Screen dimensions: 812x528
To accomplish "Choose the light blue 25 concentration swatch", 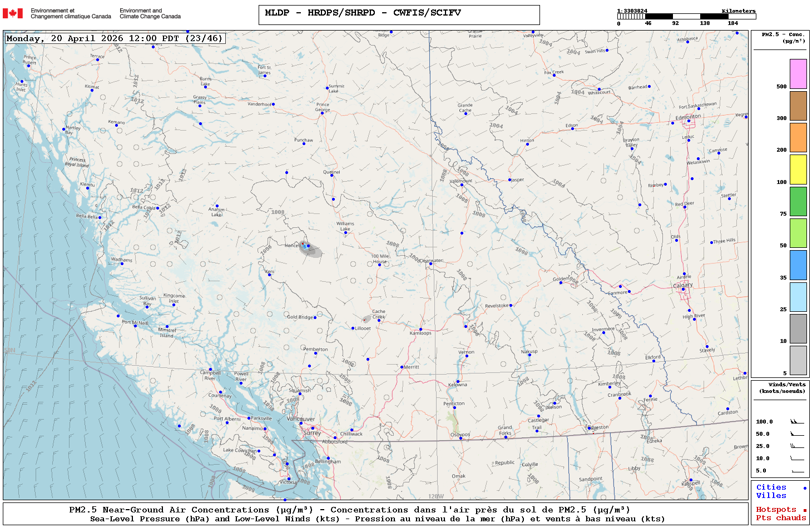I will 798,297.
